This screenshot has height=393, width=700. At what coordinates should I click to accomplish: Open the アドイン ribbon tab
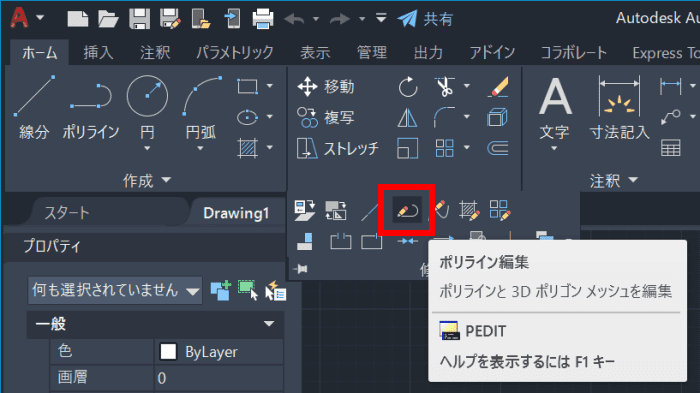tap(492, 53)
